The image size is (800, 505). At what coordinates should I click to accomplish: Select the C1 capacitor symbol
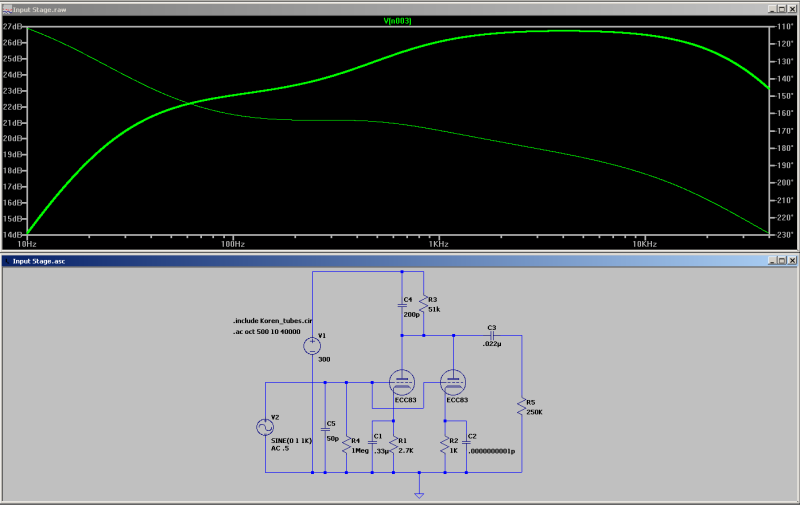(372, 442)
